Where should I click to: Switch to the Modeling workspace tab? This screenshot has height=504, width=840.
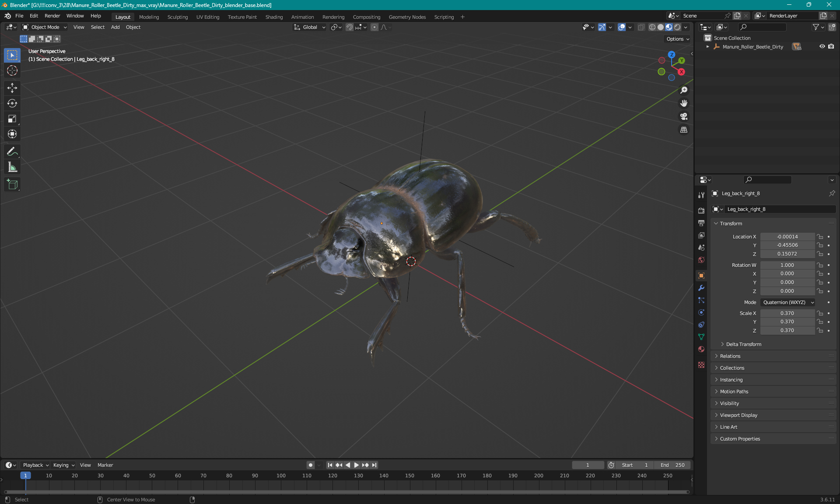149,17
